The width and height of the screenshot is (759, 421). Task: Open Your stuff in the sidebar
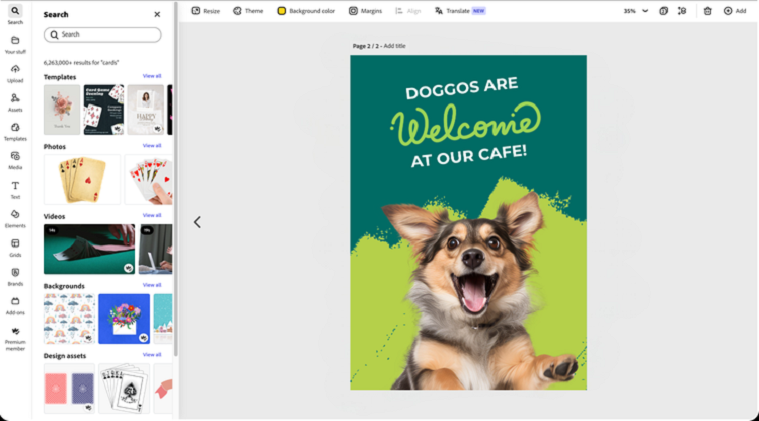(15, 43)
